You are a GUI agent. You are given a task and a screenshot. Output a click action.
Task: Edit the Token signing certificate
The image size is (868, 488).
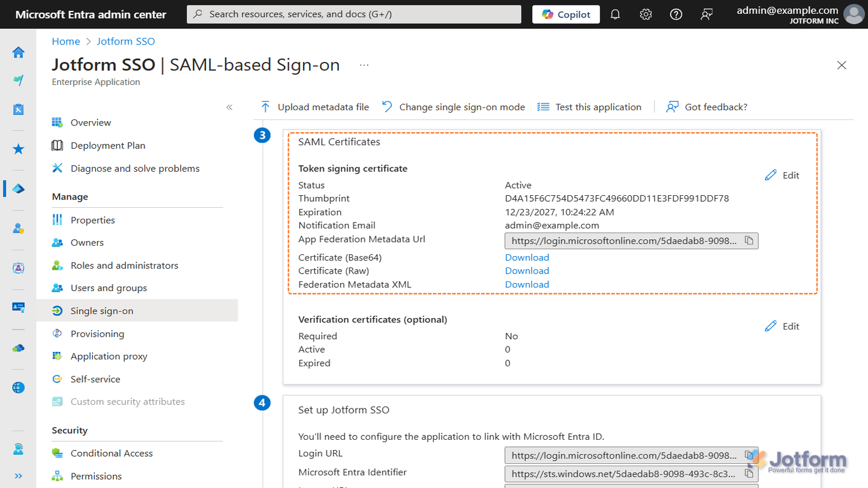pyautogui.click(x=782, y=175)
